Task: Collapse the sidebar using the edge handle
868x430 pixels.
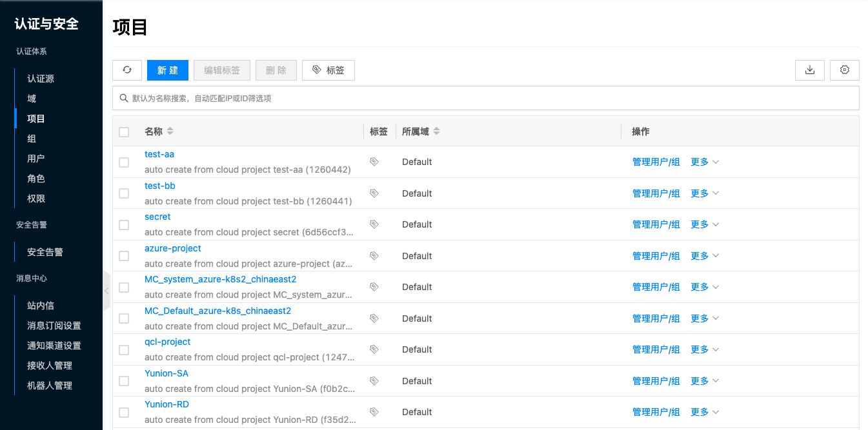Action: click(x=106, y=291)
